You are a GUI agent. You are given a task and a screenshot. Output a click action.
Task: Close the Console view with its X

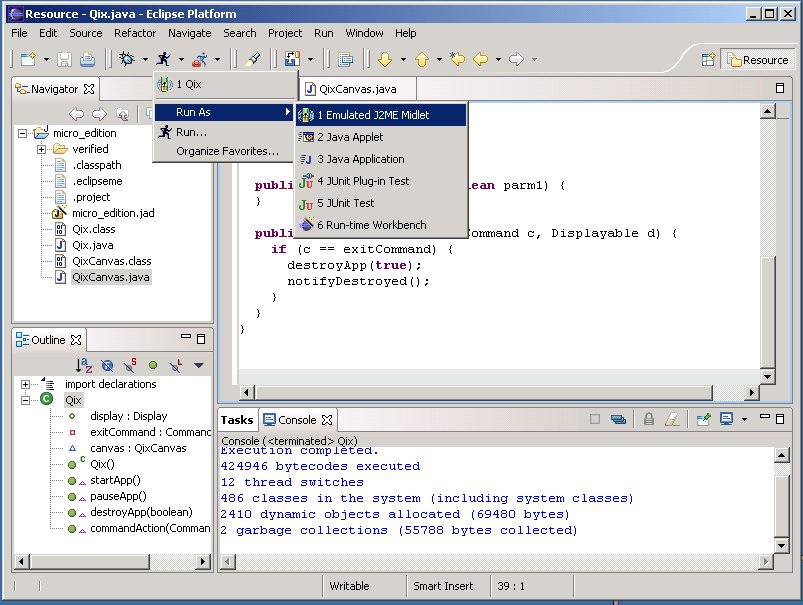327,420
